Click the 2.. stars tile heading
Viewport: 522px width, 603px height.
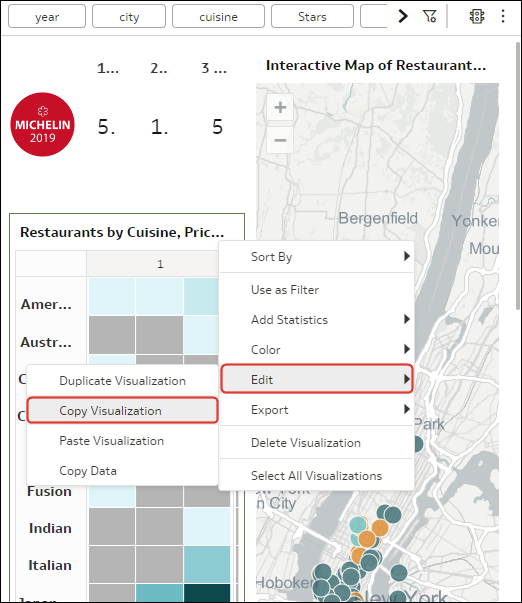[159, 68]
